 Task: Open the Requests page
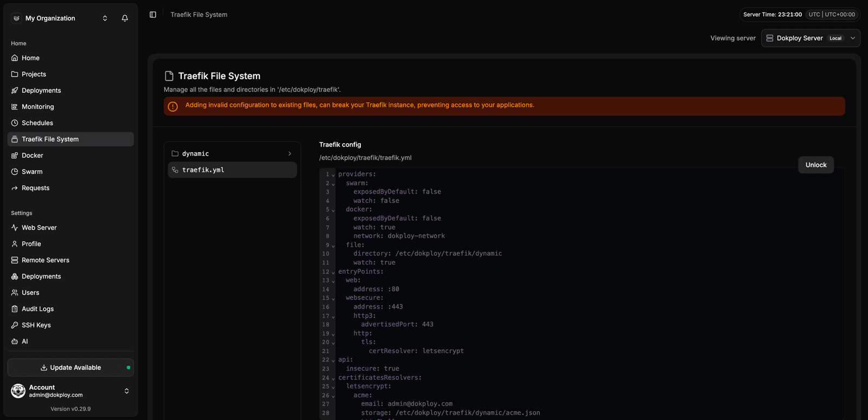pyautogui.click(x=71, y=188)
